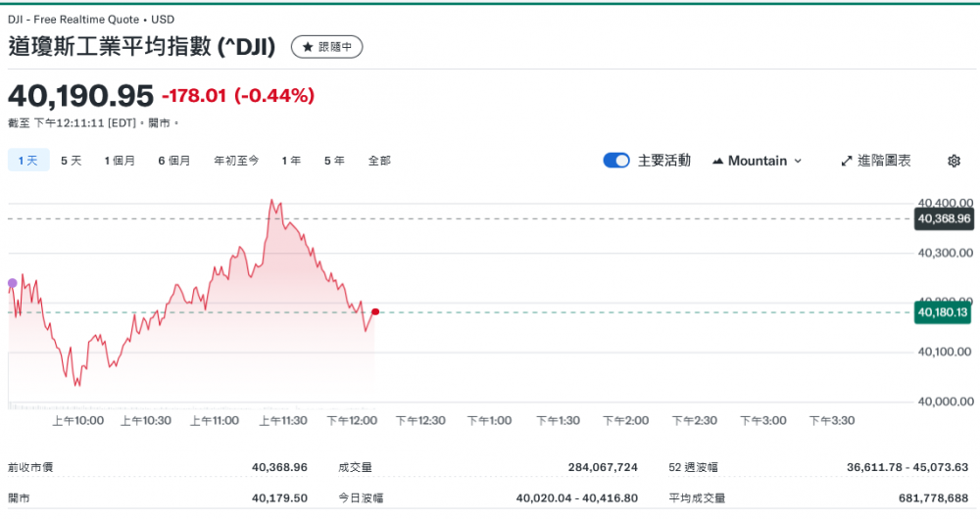Toggle the 主要活動 switch
980x519 pixels.
(x=616, y=161)
